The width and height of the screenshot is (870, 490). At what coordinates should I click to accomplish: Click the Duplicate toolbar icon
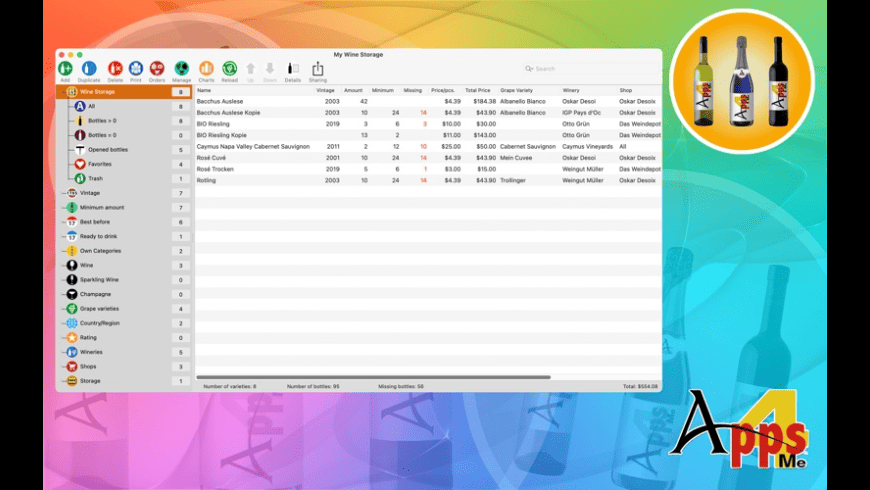(89, 68)
